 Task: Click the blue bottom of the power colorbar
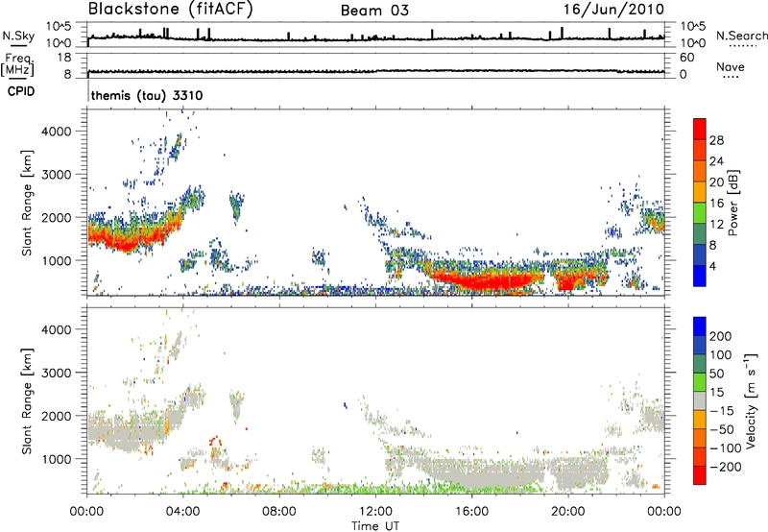(700, 276)
